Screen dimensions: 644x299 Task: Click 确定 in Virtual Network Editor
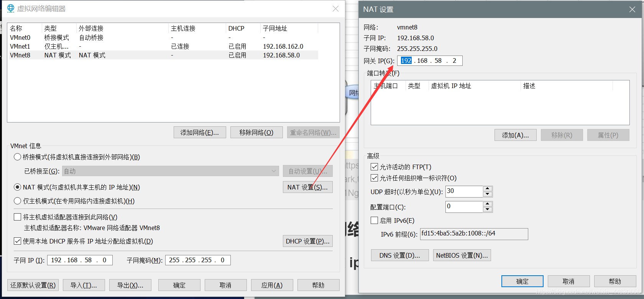pyautogui.click(x=179, y=285)
